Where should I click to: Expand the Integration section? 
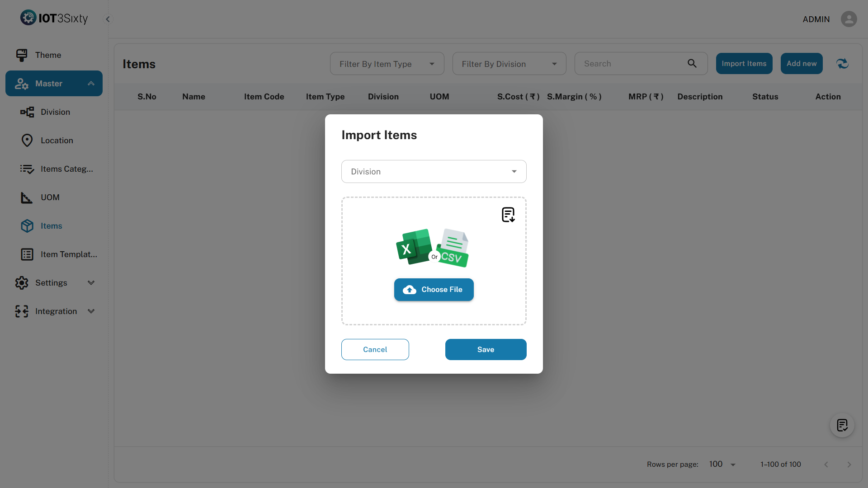[91, 311]
